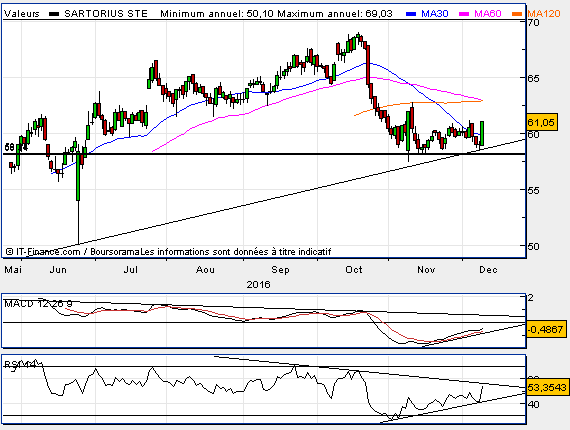570x430 pixels.
Task: Click the 61,05 current price tag
Action: point(542,122)
